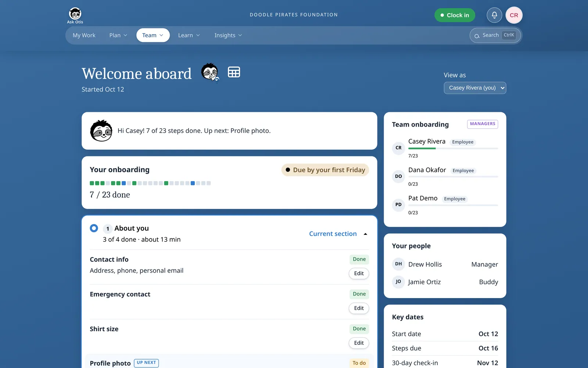Select the Pat Demo name

(x=423, y=198)
